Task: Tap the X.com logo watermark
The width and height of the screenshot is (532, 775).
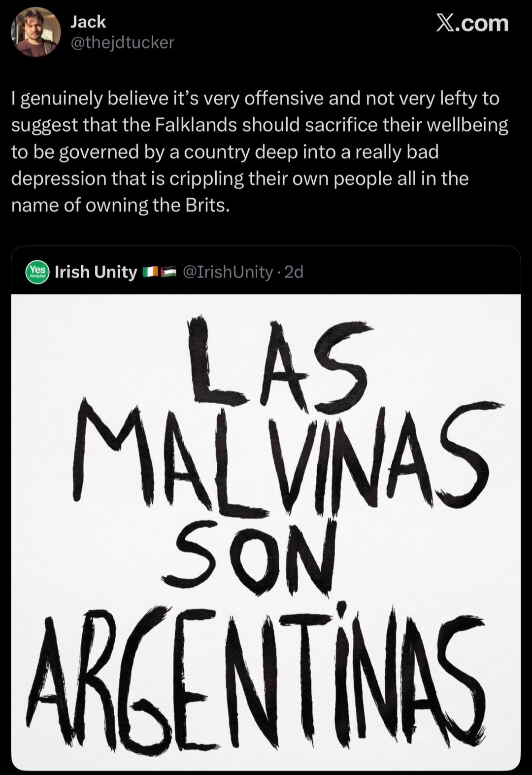Action: [x=472, y=23]
